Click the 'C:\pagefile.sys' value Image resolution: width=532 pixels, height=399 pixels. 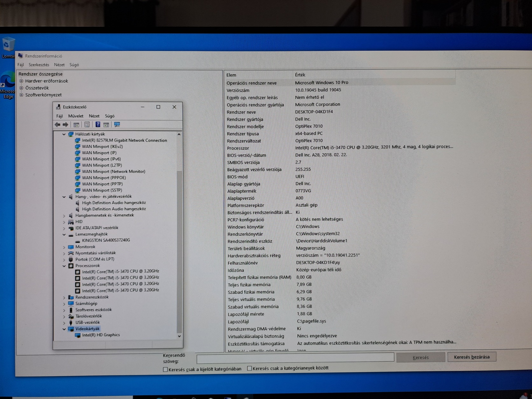311,321
